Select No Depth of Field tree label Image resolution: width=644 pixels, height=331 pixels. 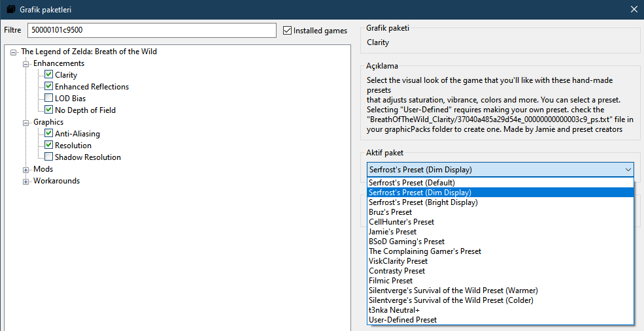86,110
